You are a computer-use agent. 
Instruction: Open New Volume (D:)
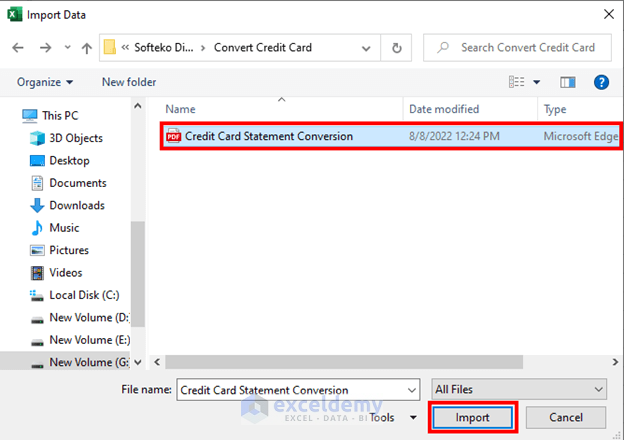pyautogui.click(x=80, y=317)
